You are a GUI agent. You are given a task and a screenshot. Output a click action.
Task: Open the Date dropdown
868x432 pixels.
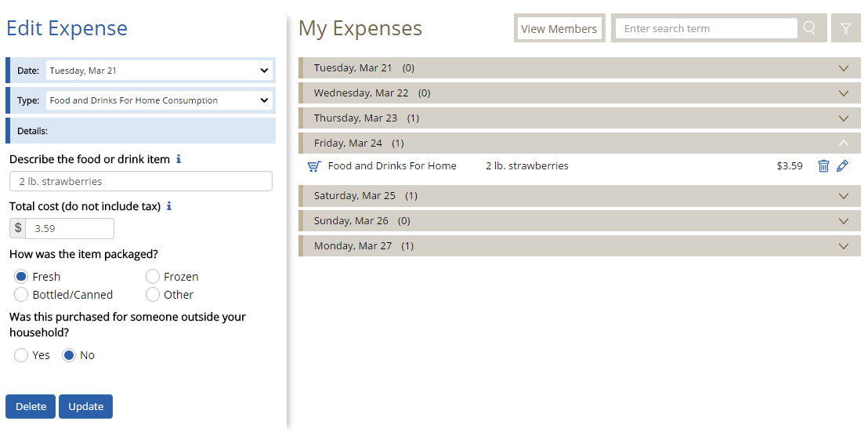159,71
